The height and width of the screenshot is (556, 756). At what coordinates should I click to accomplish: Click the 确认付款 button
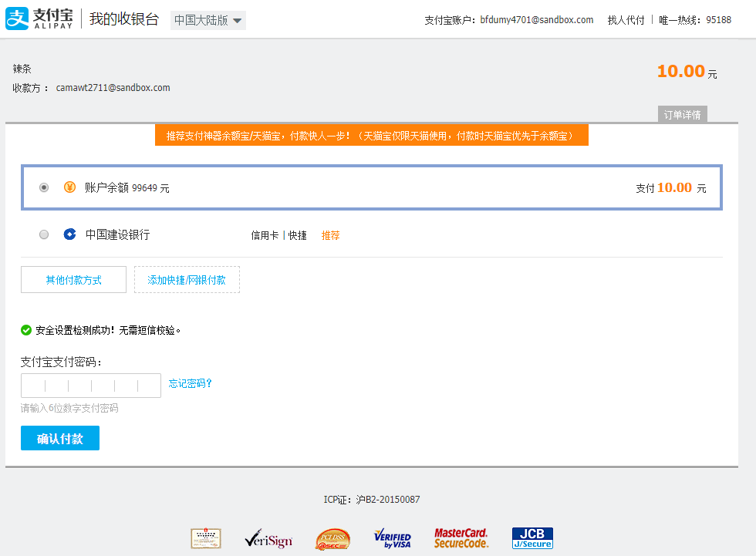(60, 438)
